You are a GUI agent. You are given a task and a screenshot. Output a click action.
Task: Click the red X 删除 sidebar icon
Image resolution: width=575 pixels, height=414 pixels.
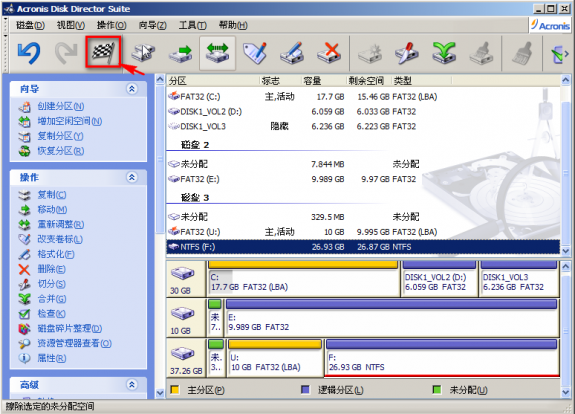[x=24, y=270]
